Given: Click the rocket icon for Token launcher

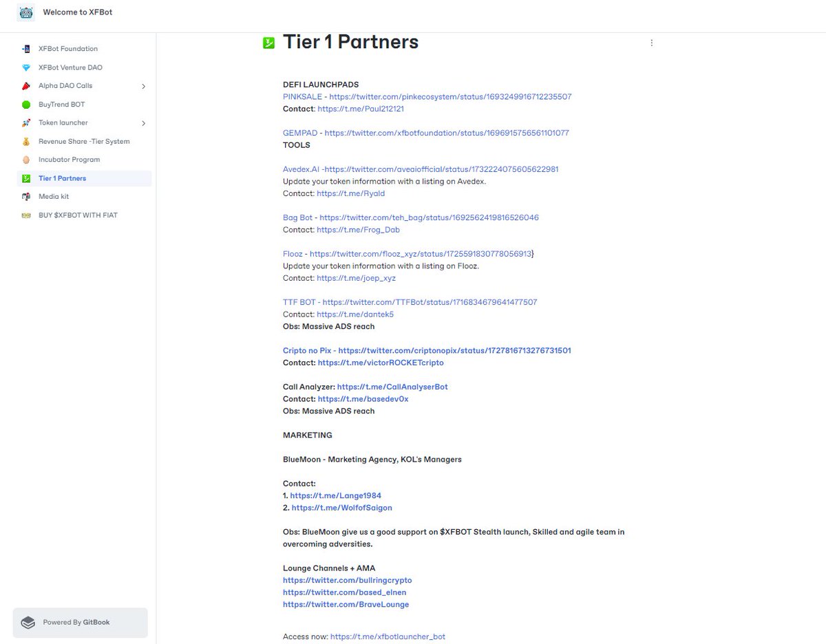Looking at the screenshot, I should click(x=26, y=123).
